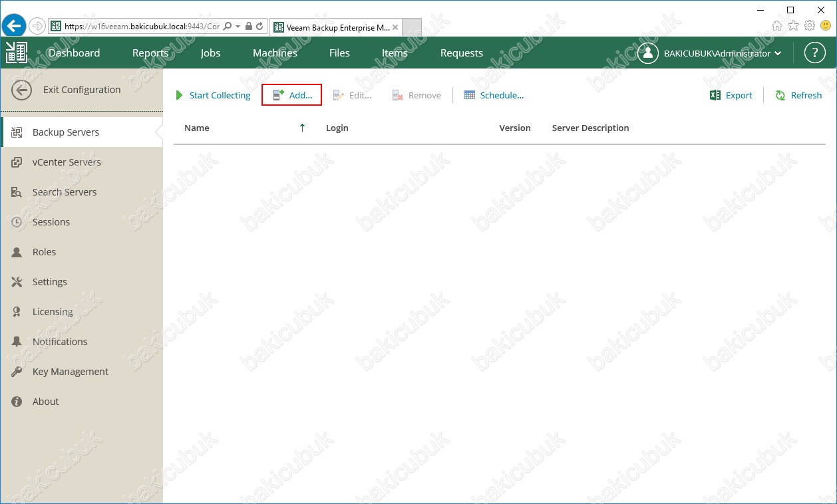This screenshot has height=504, width=837.
Task: Click the Backup Servers sidebar icon
Action: 17,132
